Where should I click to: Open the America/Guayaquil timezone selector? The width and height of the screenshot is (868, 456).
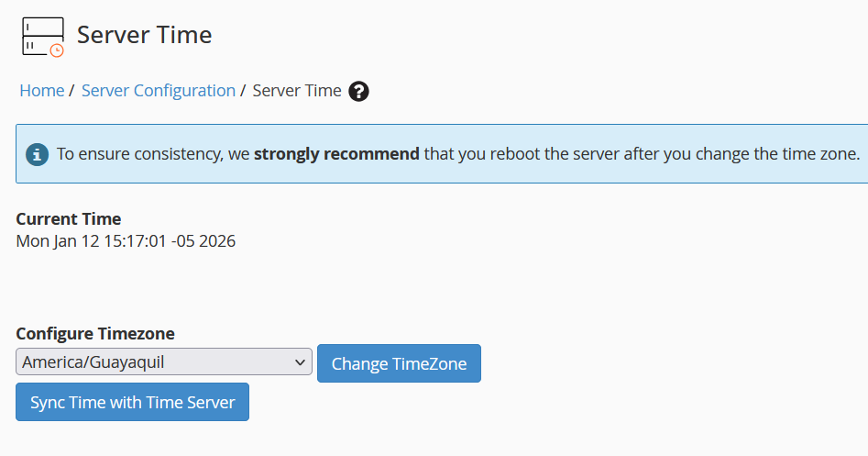[x=164, y=362]
